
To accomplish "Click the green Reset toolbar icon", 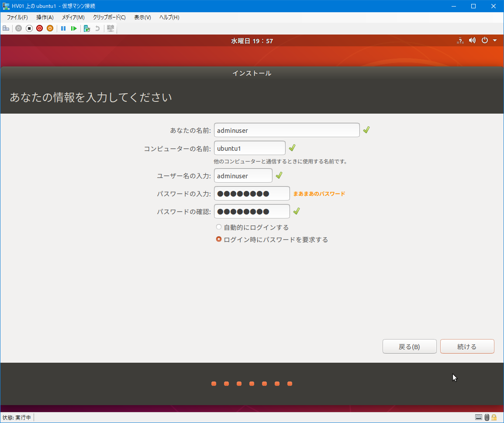I will (74, 28).
